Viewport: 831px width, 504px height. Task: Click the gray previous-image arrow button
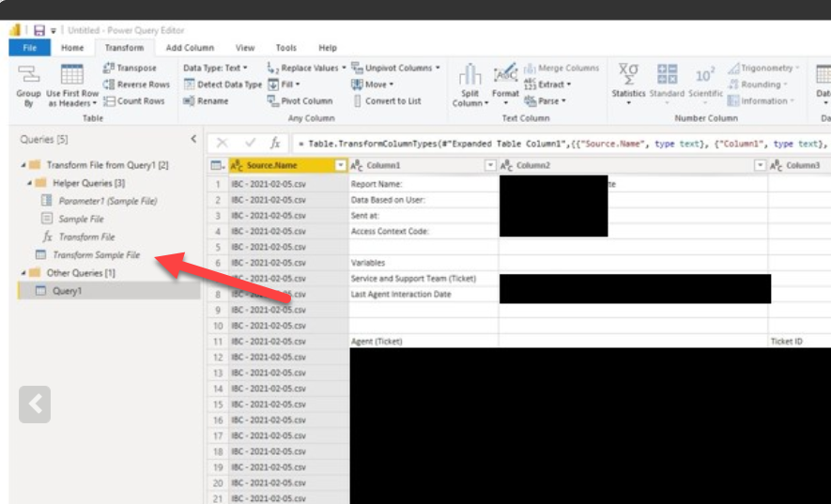click(x=35, y=405)
